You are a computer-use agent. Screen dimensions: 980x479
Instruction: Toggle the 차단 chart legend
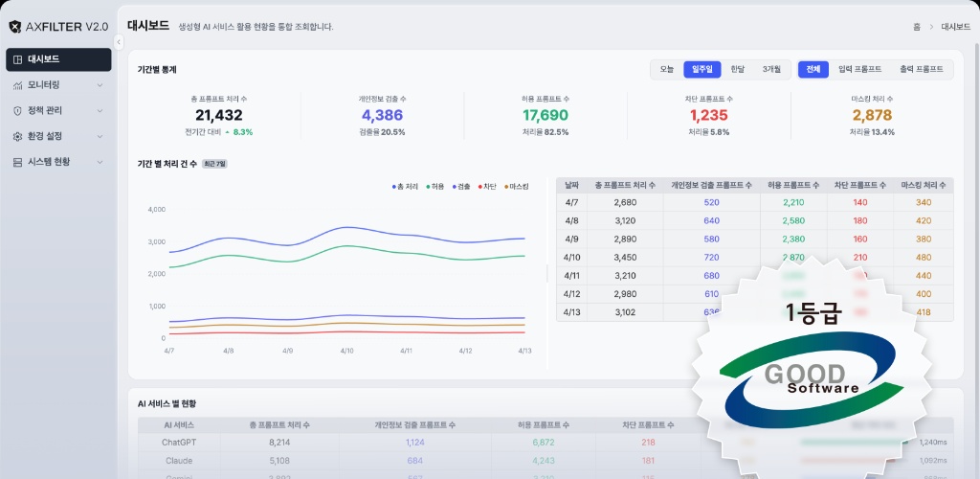click(x=487, y=187)
